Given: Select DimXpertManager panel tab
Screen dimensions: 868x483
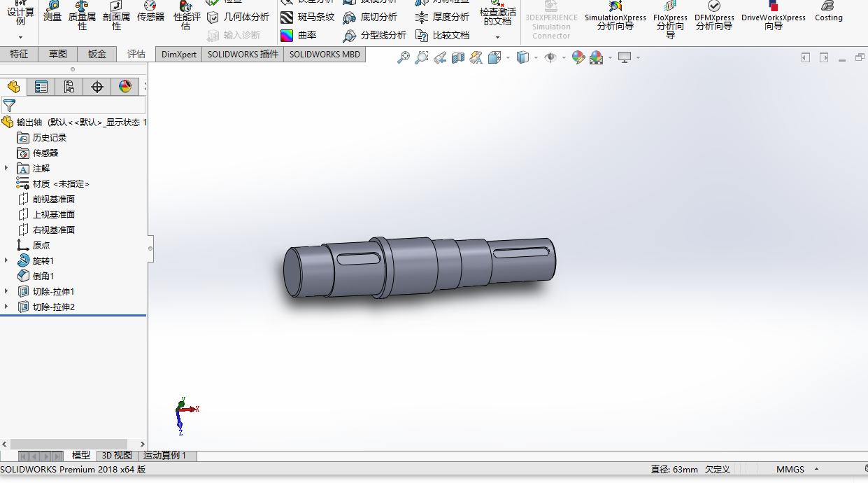Looking at the screenshot, I should click(97, 87).
